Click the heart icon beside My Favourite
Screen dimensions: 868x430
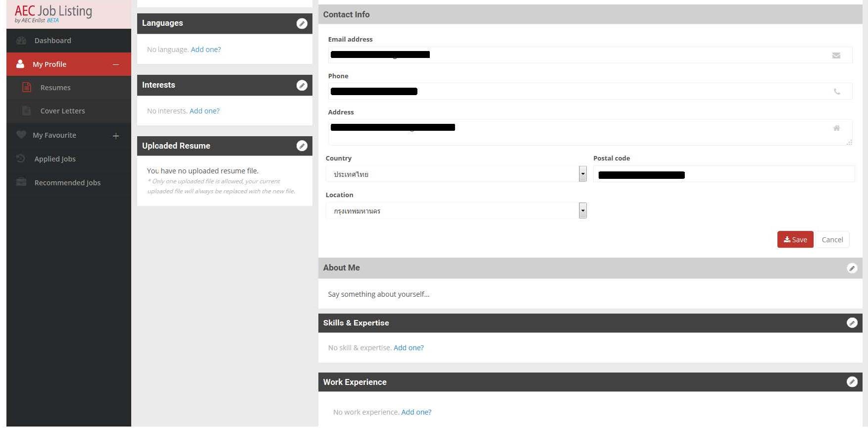[x=21, y=135]
